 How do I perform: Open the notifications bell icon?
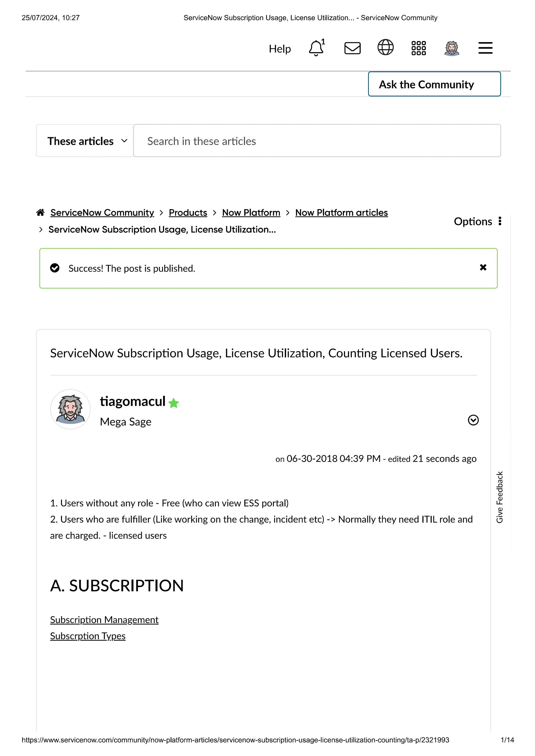[x=316, y=48]
